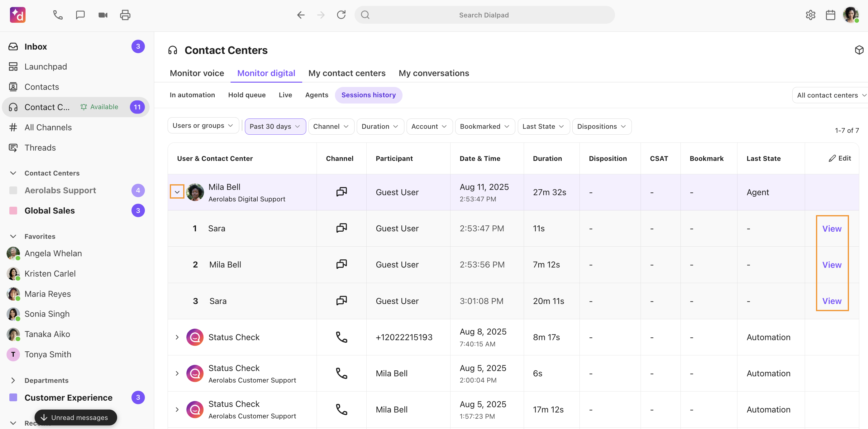
Task: Open Launchpad in the sidebar
Action: 76,67
